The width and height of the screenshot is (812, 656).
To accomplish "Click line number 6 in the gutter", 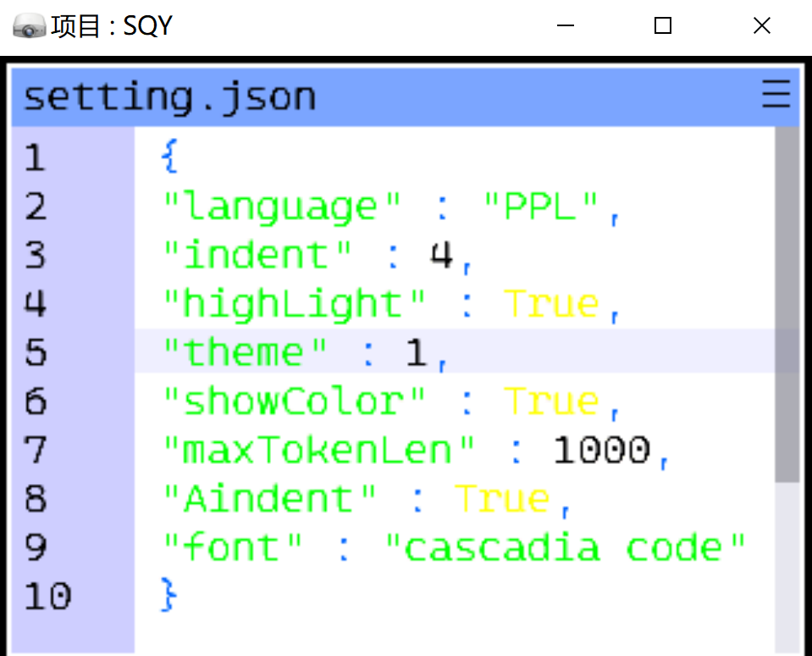I will 35,401.
